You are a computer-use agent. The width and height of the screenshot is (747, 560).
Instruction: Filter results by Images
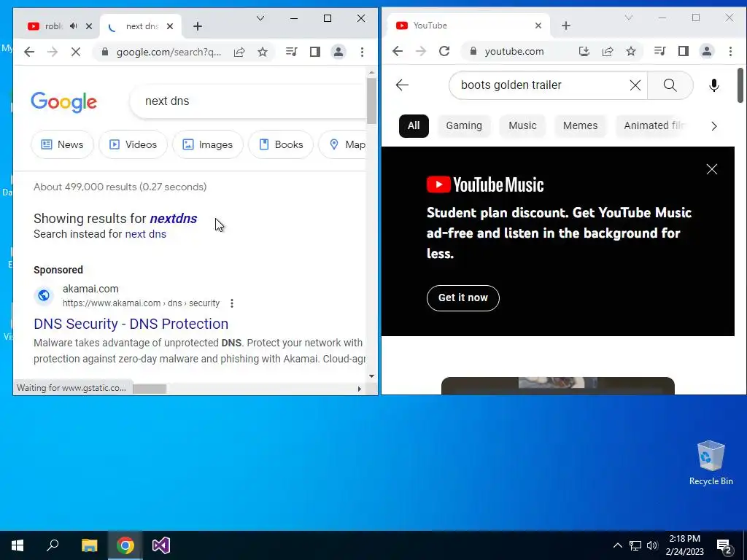click(x=208, y=144)
